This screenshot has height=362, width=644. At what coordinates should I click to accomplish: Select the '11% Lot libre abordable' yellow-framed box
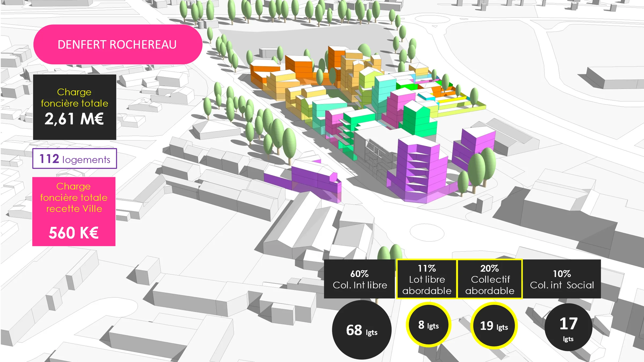pyautogui.click(x=427, y=279)
